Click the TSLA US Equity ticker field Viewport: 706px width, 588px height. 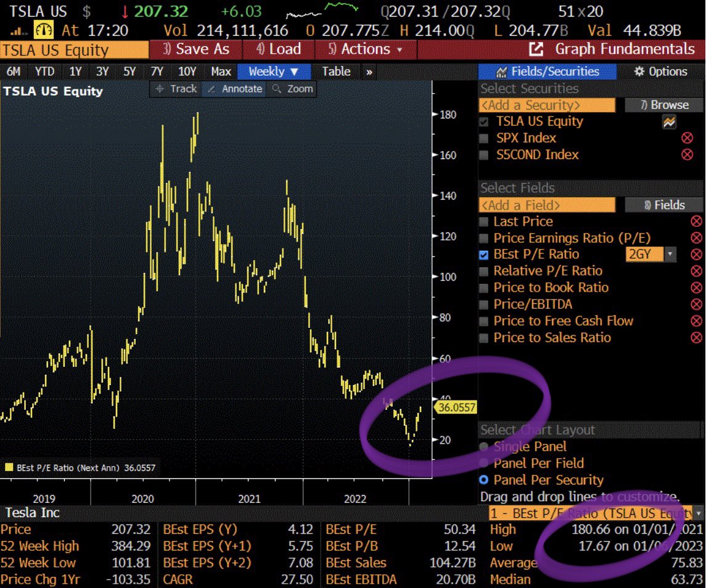click(74, 50)
